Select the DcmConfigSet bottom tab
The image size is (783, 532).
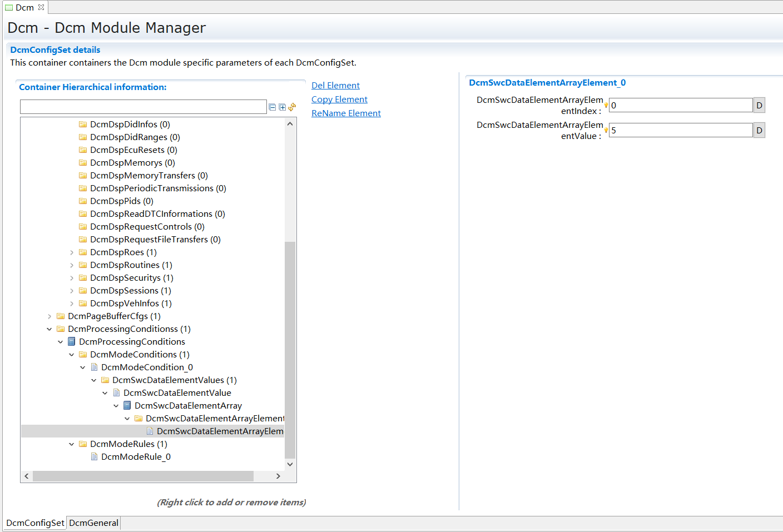click(35, 523)
